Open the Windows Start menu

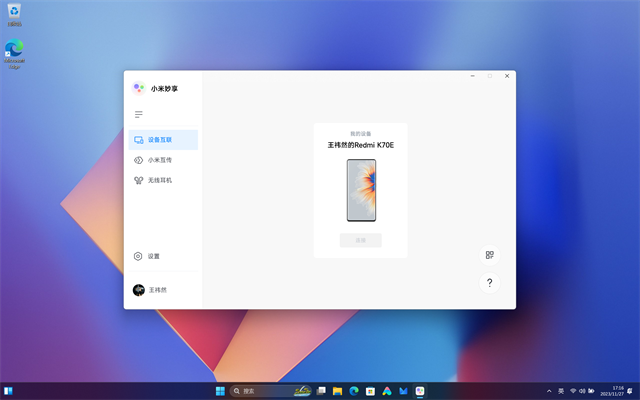coord(220,391)
